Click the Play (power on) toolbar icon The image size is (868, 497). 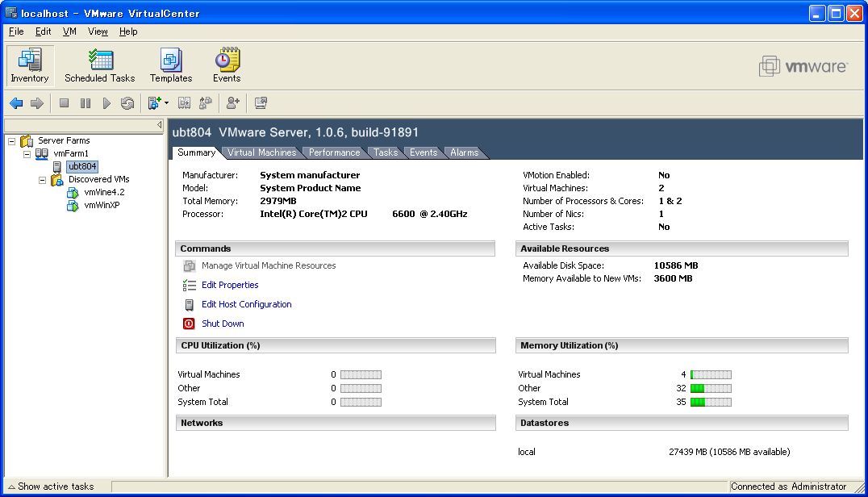point(106,103)
